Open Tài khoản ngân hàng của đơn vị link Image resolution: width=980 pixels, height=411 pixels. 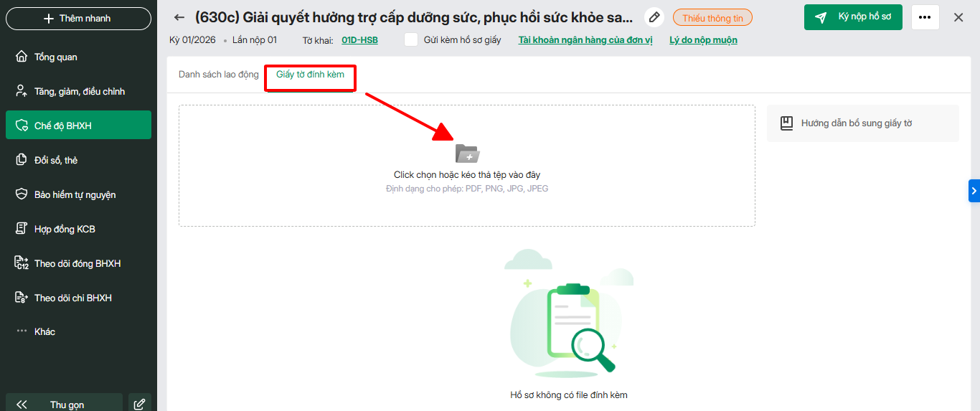click(x=585, y=40)
